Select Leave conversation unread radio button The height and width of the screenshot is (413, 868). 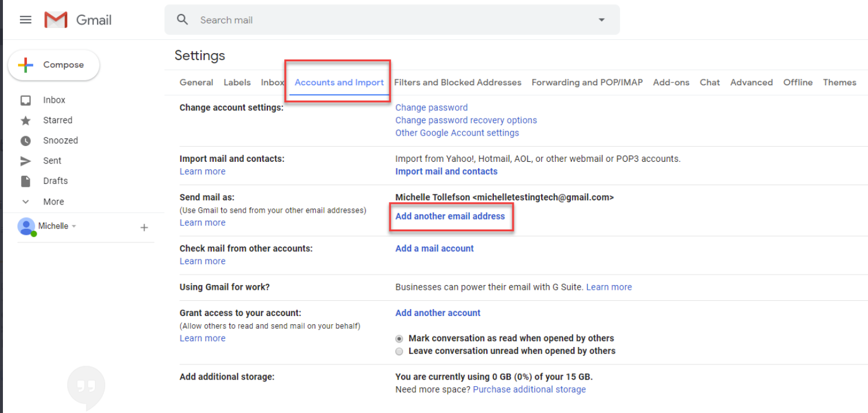pyautogui.click(x=399, y=352)
